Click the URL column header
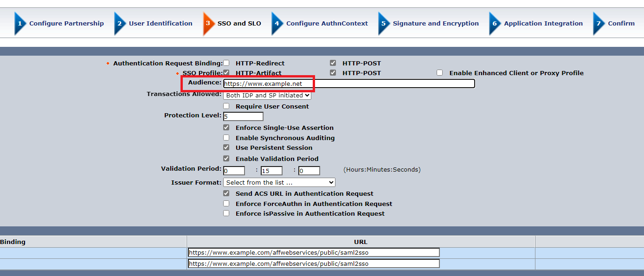Image resolution: width=644 pixels, height=276 pixels. tap(361, 242)
